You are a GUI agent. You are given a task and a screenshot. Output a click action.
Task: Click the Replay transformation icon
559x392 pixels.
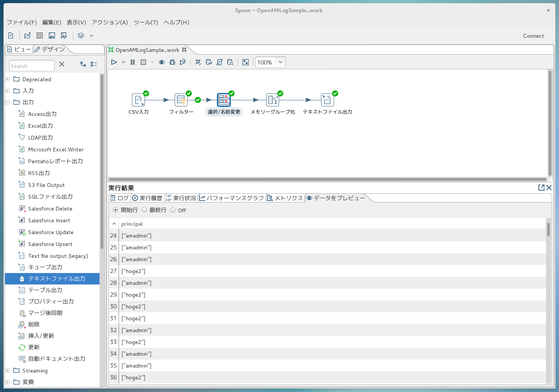(x=183, y=62)
